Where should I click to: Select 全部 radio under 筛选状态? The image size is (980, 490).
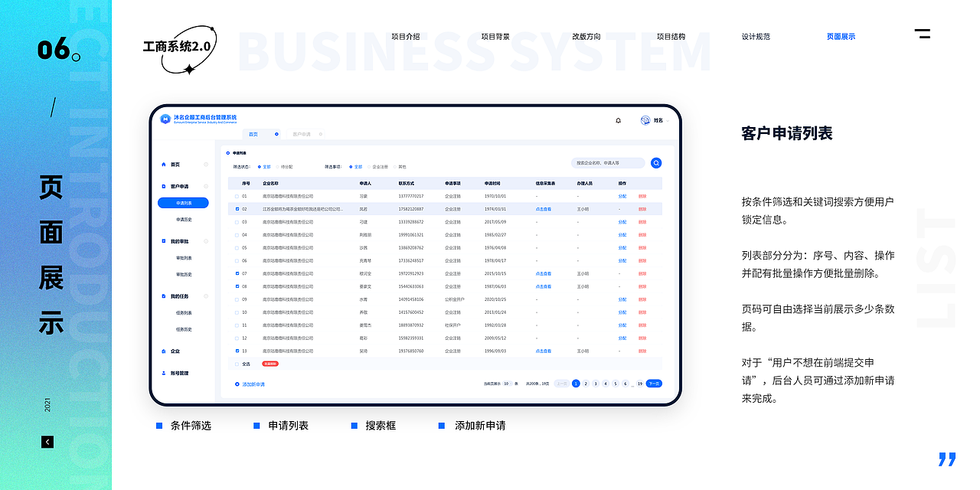click(260, 166)
